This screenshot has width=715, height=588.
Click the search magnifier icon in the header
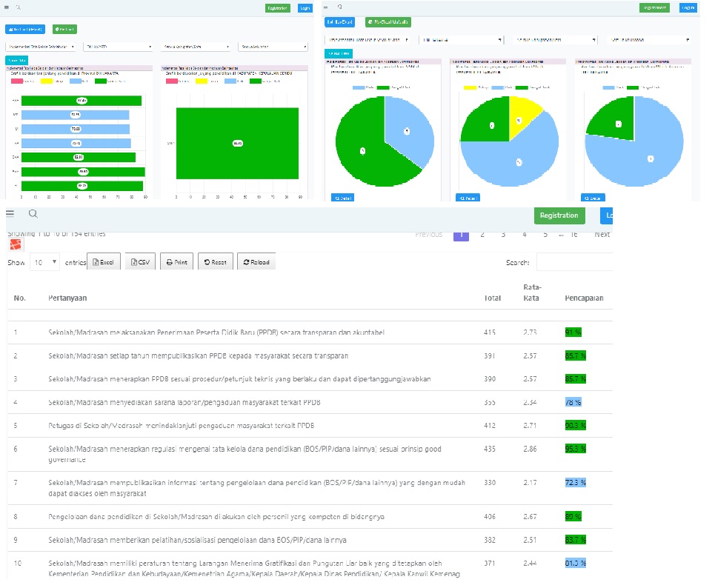pos(33,213)
